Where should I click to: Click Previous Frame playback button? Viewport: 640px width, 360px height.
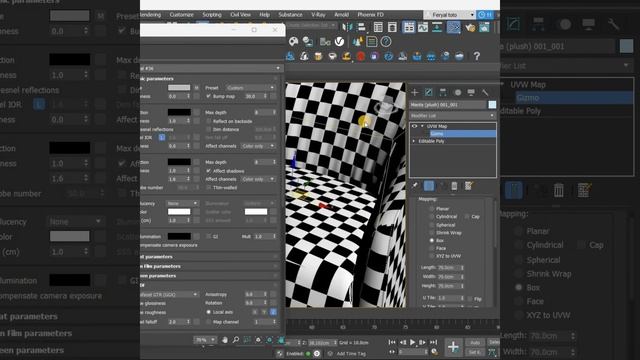tap(402, 342)
